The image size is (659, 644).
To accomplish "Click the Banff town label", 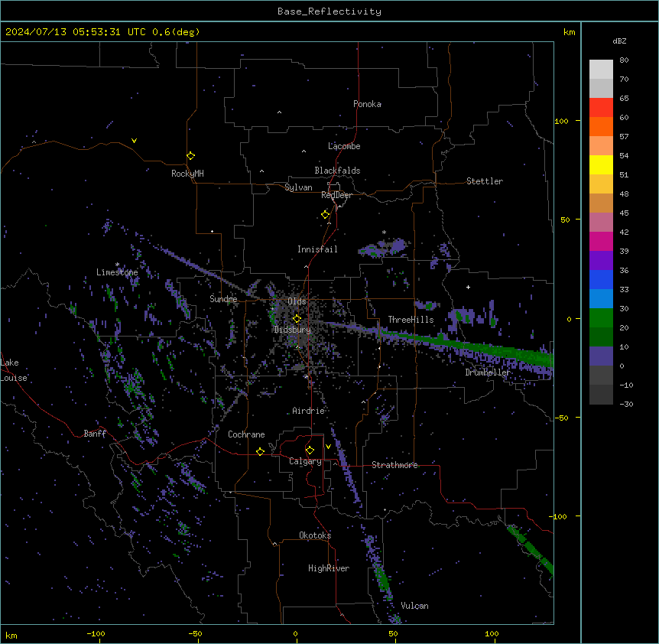I will [x=95, y=434].
